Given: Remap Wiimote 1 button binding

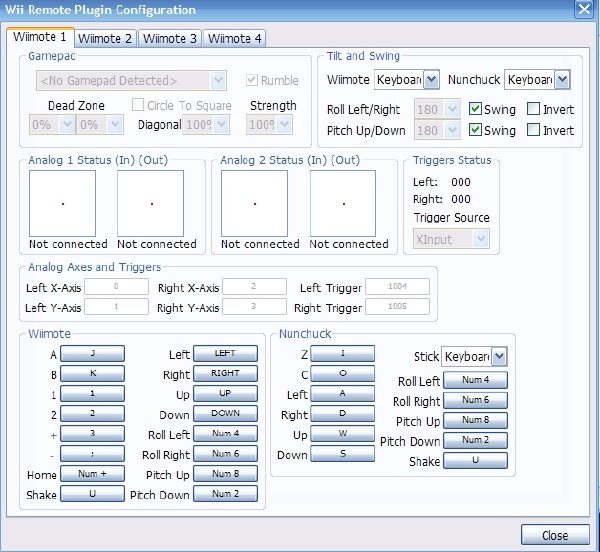Looking at the screenshot, I should [x=92, y=394].
